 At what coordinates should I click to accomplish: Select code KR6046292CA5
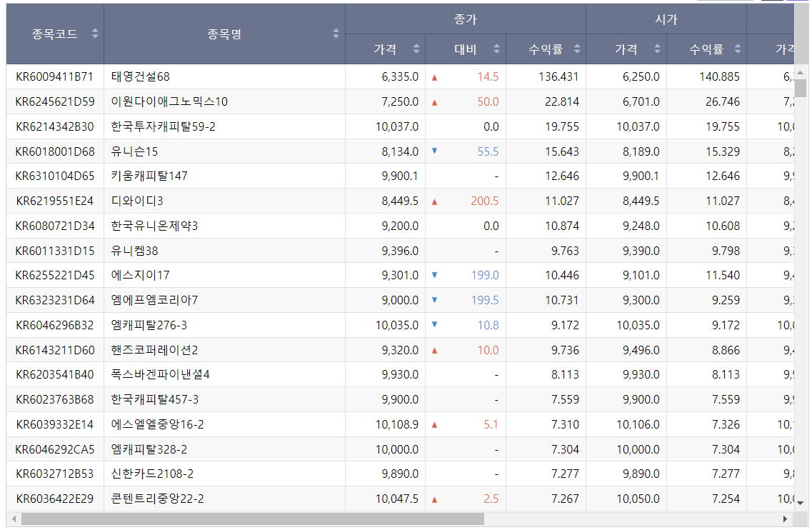point(54,449)
